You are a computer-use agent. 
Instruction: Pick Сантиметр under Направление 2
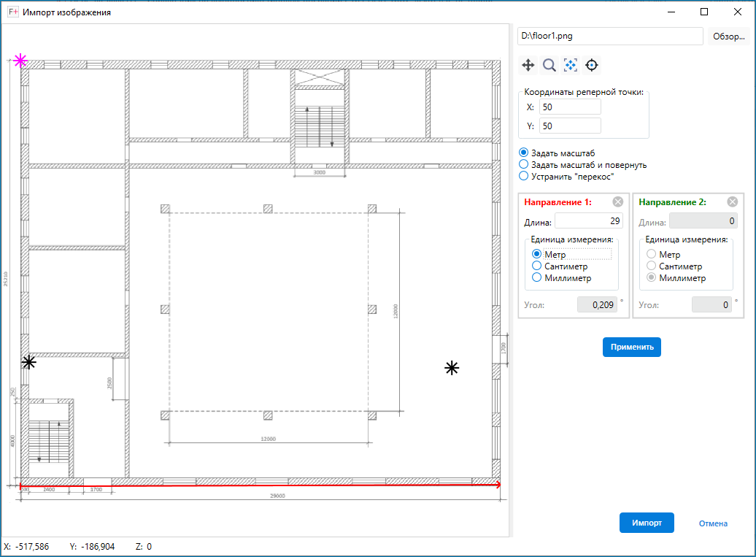[674, 266]
